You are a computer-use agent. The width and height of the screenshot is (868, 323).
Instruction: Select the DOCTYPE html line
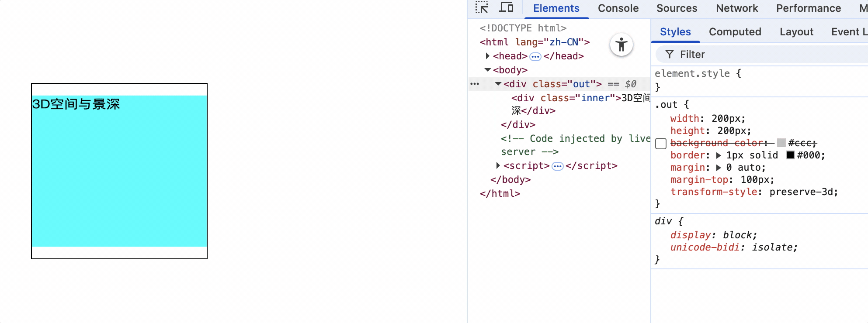click(x=523, y=28)
